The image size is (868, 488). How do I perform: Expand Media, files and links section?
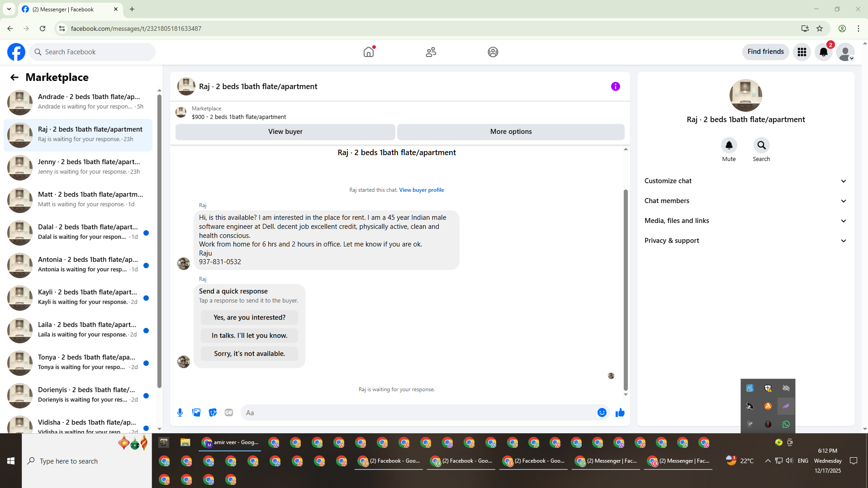click(745, 221)
